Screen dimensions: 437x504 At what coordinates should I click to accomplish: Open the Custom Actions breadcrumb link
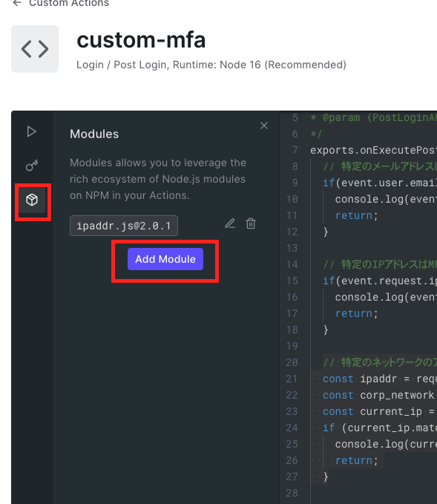click(x=69, y=3)
